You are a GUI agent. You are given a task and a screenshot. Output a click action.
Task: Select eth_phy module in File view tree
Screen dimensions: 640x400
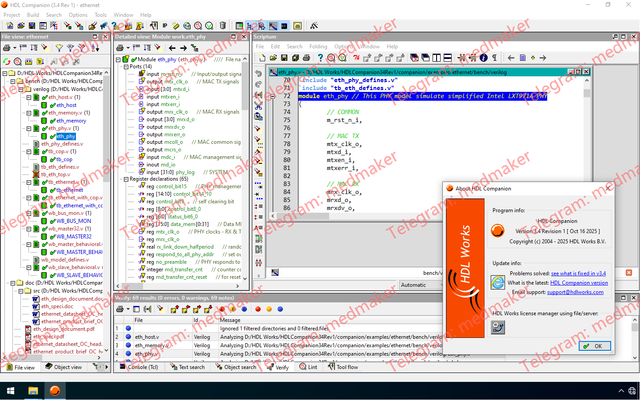pos(66,136)
